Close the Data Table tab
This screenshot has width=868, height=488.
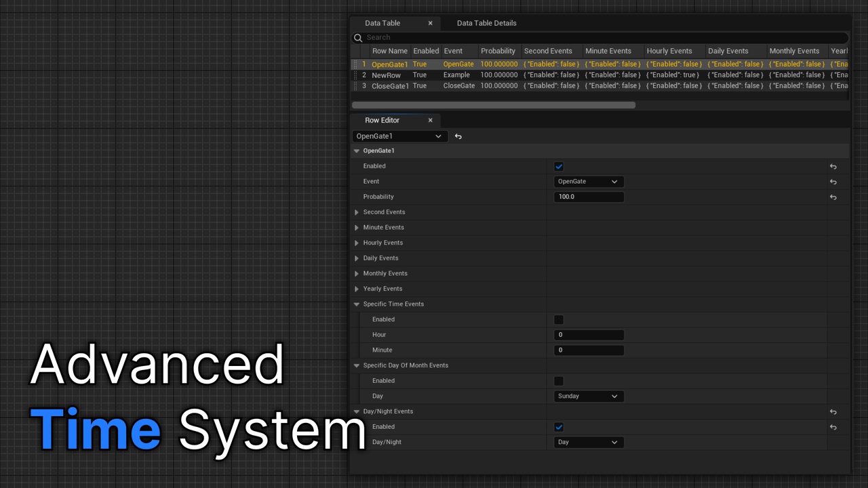(x=430, y=23)
